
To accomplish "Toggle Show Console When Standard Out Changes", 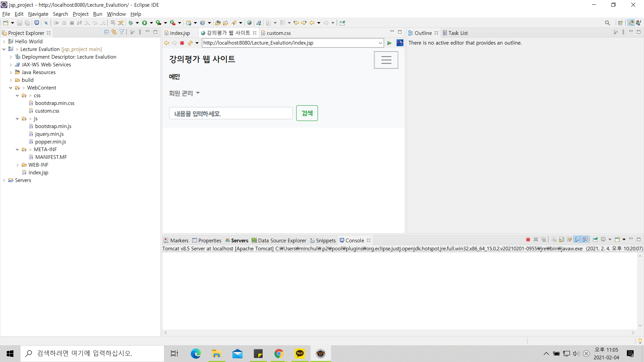I will (x=577, y=240).
